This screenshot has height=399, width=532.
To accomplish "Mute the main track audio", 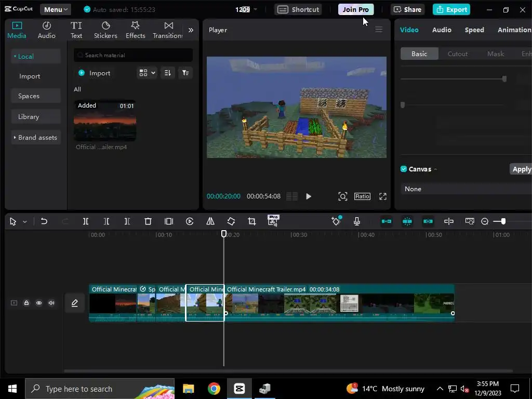I will coord(51,303).
